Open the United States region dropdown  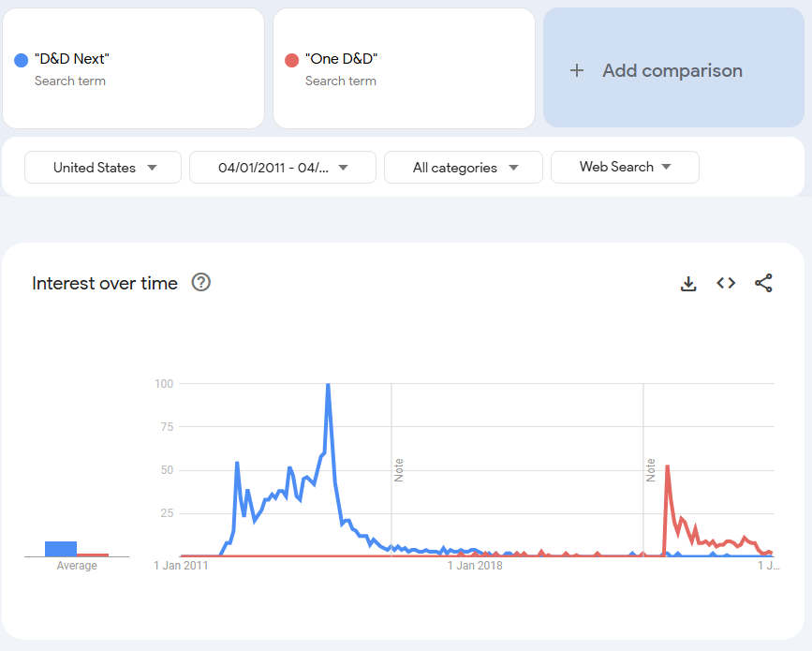[x=103, y=168]
